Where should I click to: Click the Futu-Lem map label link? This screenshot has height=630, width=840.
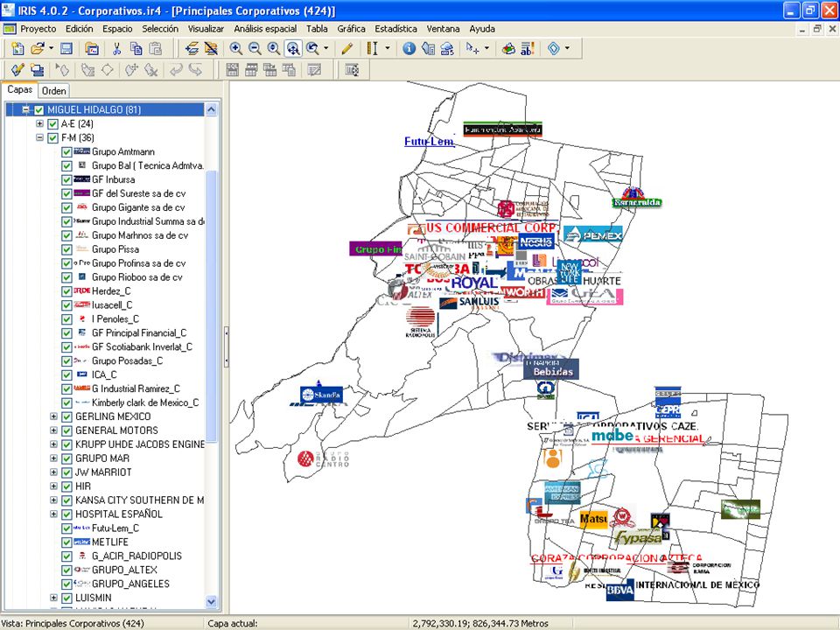tap(429, 142)
